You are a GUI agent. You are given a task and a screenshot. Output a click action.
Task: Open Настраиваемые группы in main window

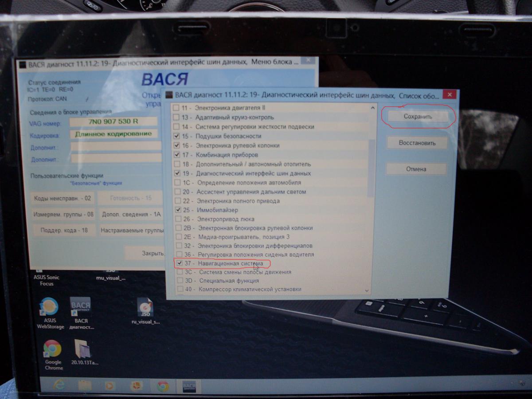(x=131, y=231)
